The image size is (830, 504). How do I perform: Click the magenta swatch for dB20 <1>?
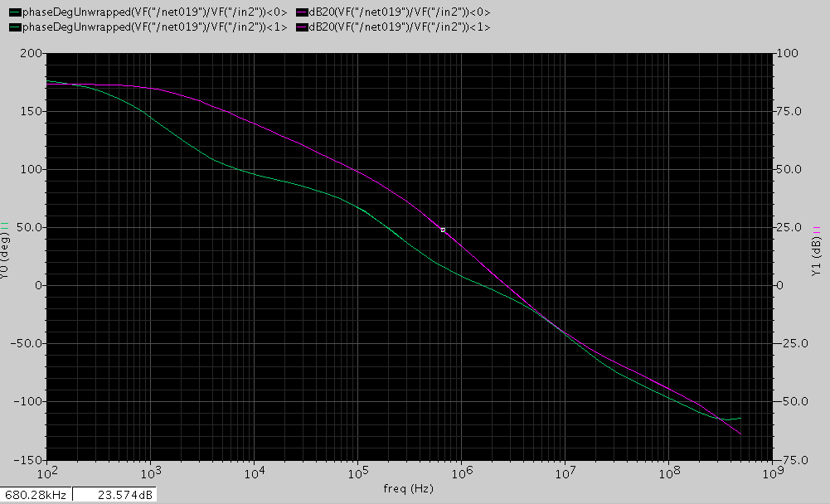pos(302,27)
